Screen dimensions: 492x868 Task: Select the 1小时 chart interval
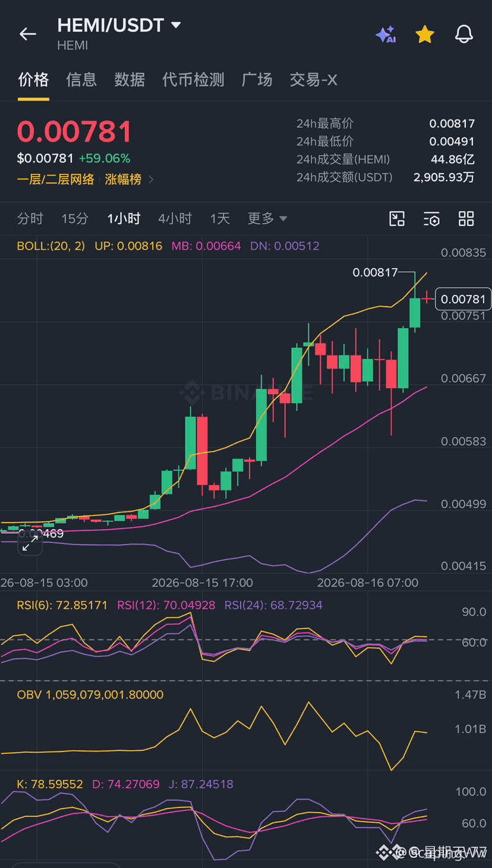124,219
